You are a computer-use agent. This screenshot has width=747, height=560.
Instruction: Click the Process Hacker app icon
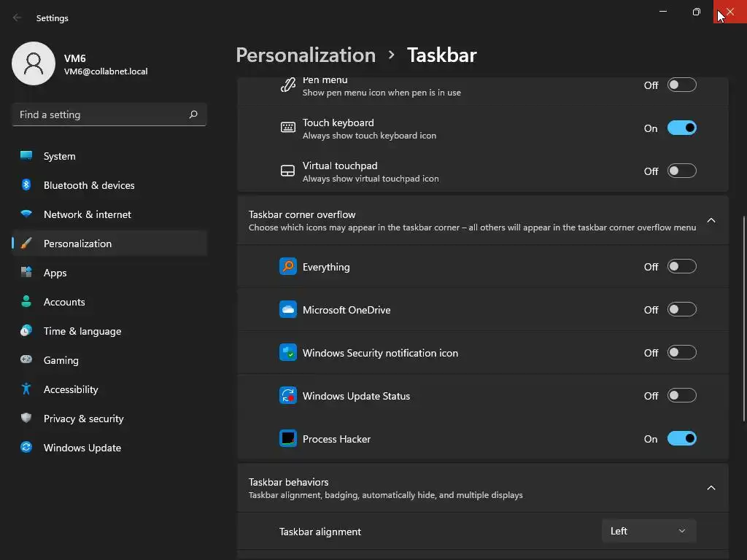pyautogui.click(x=288, y=439)
